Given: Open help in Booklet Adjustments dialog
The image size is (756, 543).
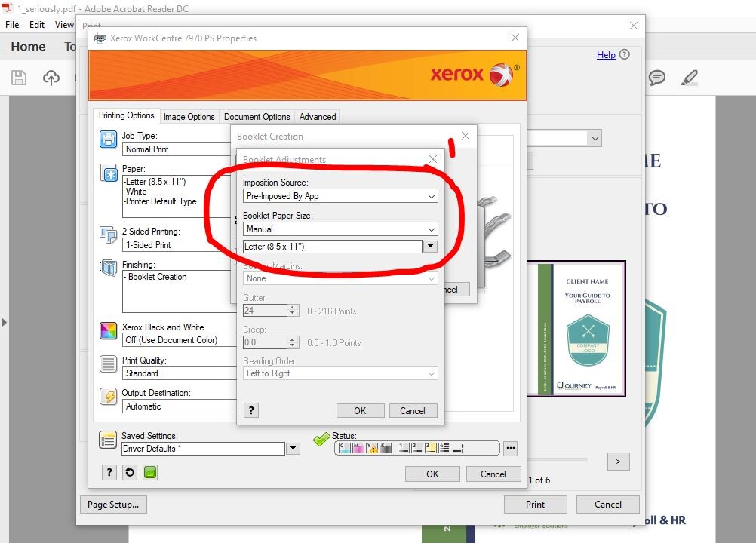Looking at the screenshot, I should click(251, 410).
